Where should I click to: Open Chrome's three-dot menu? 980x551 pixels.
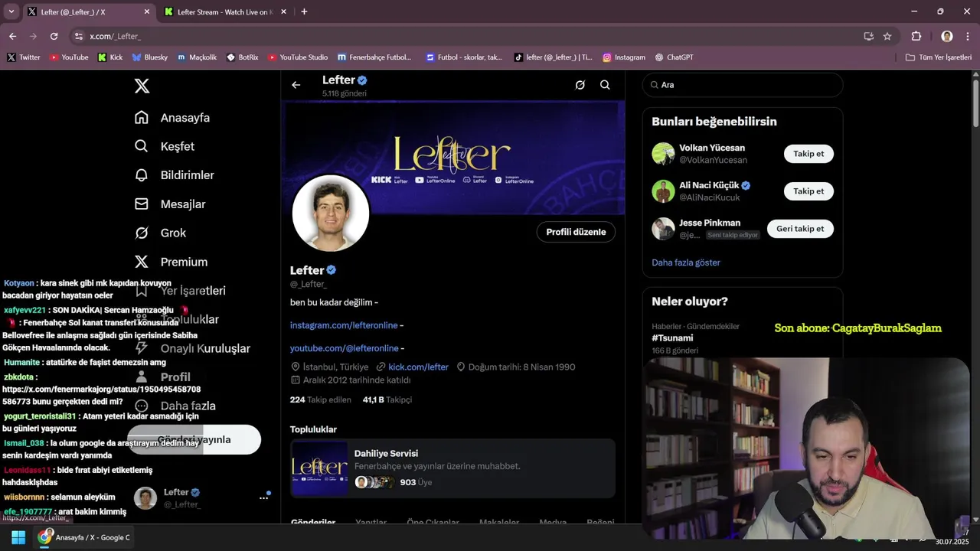coord(967,36)
